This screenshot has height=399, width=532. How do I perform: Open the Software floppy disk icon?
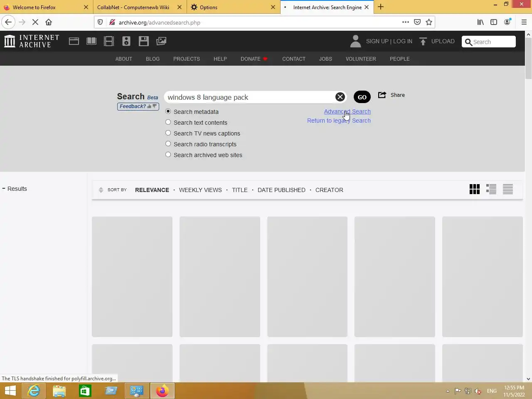(144, 41)
